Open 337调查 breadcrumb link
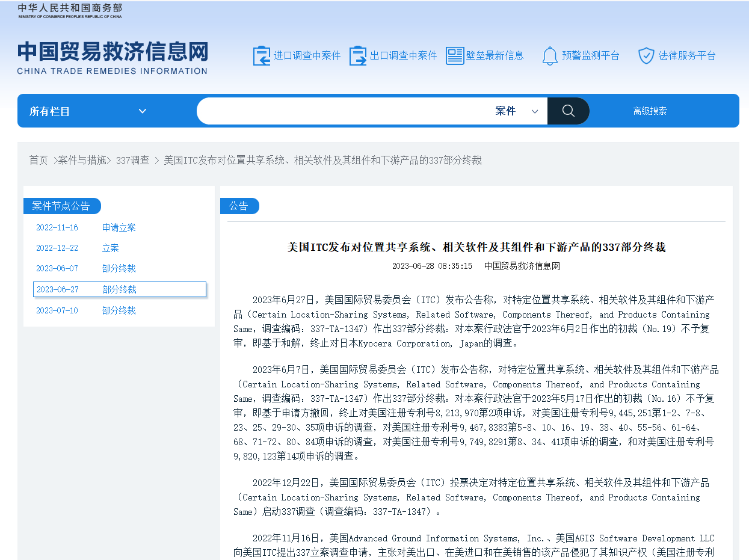Image resolution: width=749 pixels, height=560 pixels. (132, 160)
